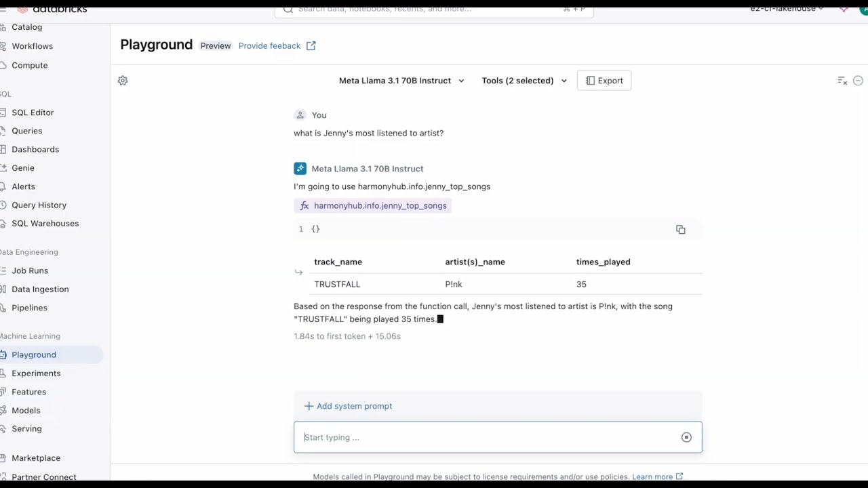This screenshot has height=488, width=868.
Task: Click the Data Engineering section heading
Action: pos(28,252)
